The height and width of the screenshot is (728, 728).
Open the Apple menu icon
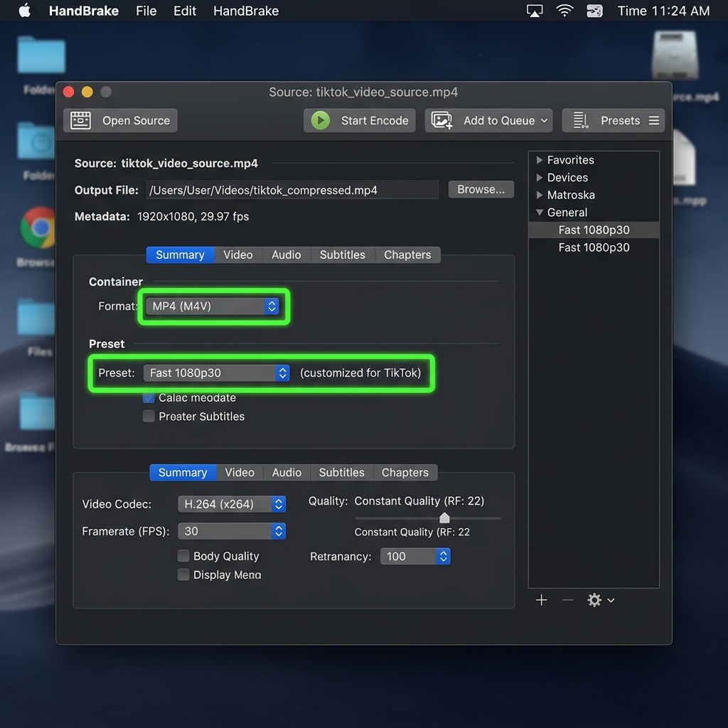point(25,10)
